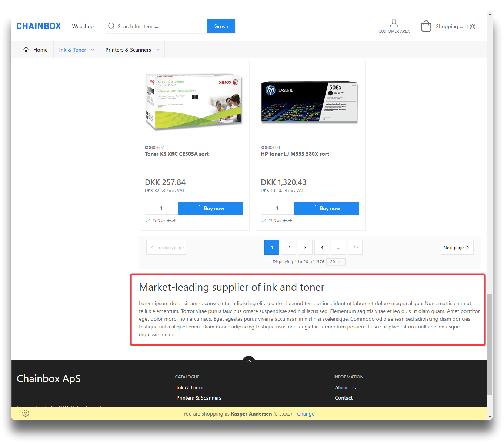Click the blue Search button
The image size is (504, 443).
pyautogui.click(x=221, y=26)
